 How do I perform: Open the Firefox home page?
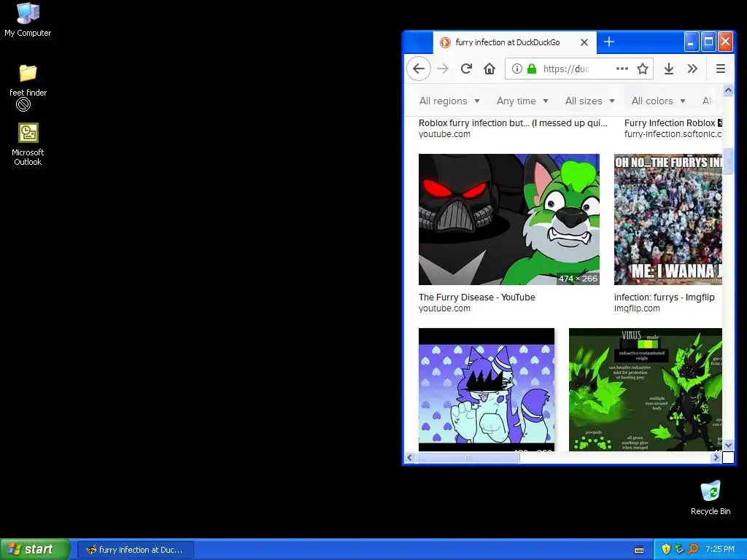(x=489, y=69)
